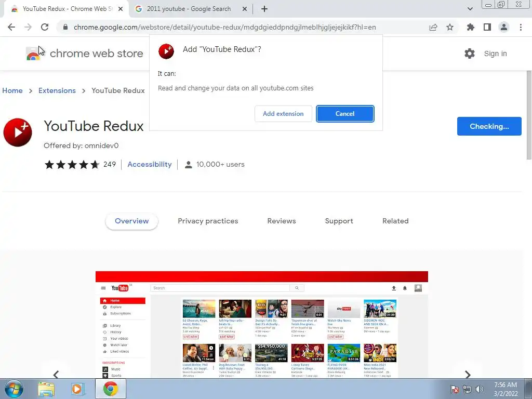Open Windows Explorer from taskbar
Viewport: 532px width, 399px height.
[46, 389]
